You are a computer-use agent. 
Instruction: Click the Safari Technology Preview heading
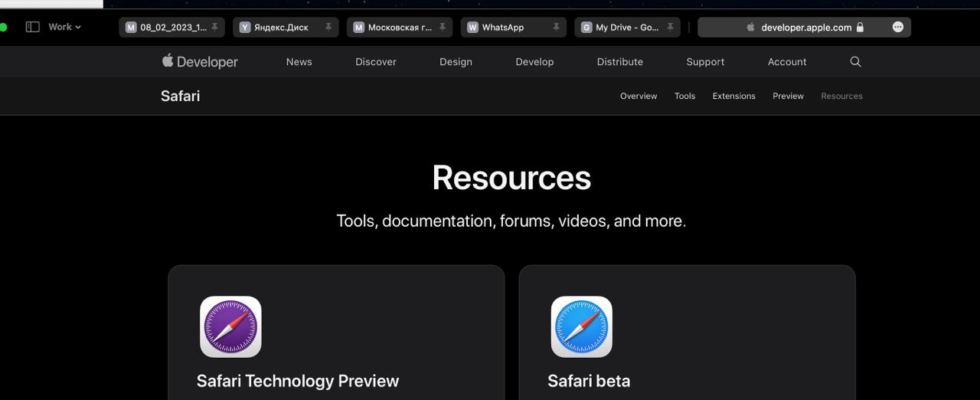pyautogui.click(x=298, y=381)
